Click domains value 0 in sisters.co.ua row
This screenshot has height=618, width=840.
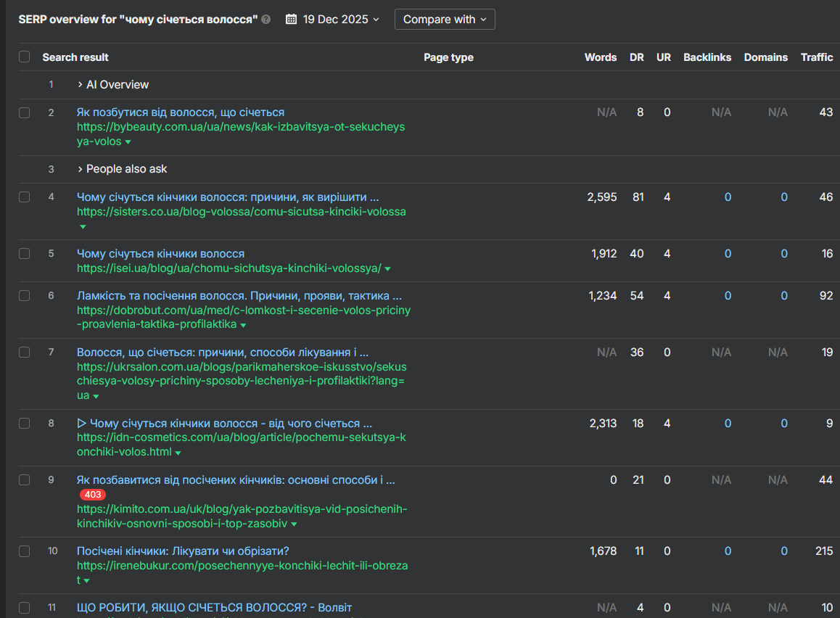point(783,197)
